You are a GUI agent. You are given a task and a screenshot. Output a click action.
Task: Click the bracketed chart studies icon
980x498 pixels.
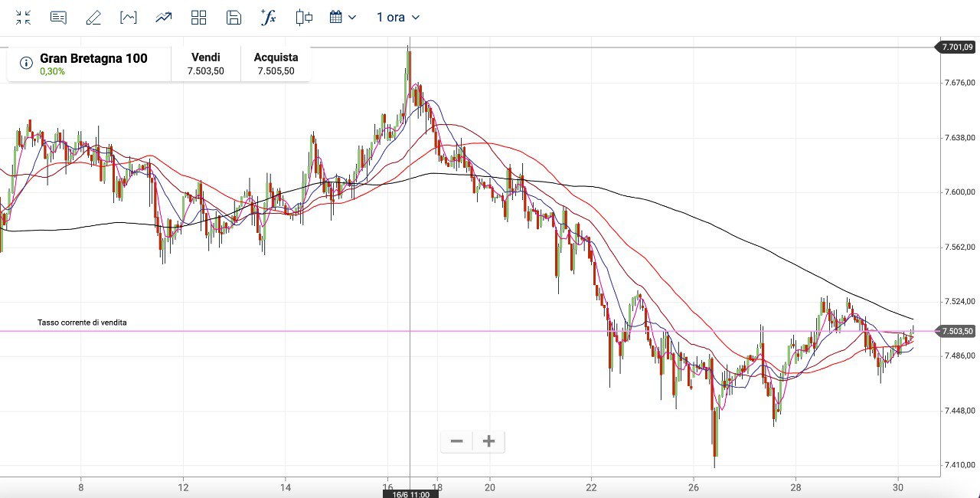129,18
